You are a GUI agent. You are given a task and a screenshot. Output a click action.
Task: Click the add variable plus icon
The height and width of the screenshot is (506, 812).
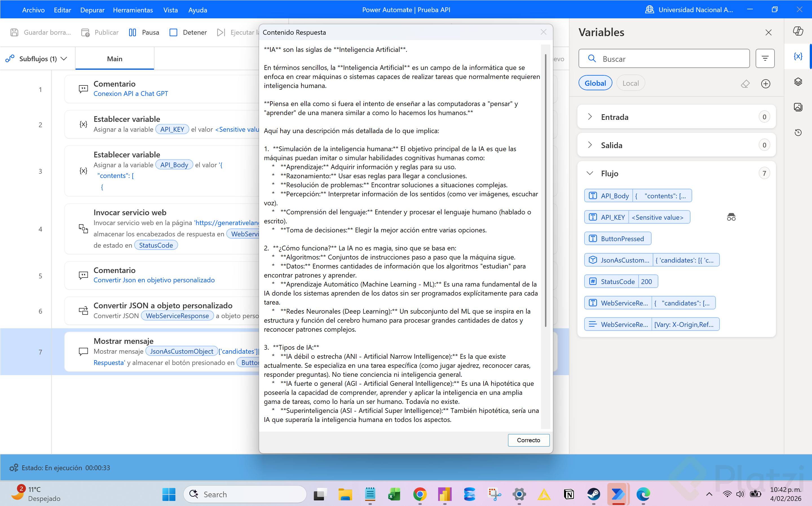[x=765, y=83]
